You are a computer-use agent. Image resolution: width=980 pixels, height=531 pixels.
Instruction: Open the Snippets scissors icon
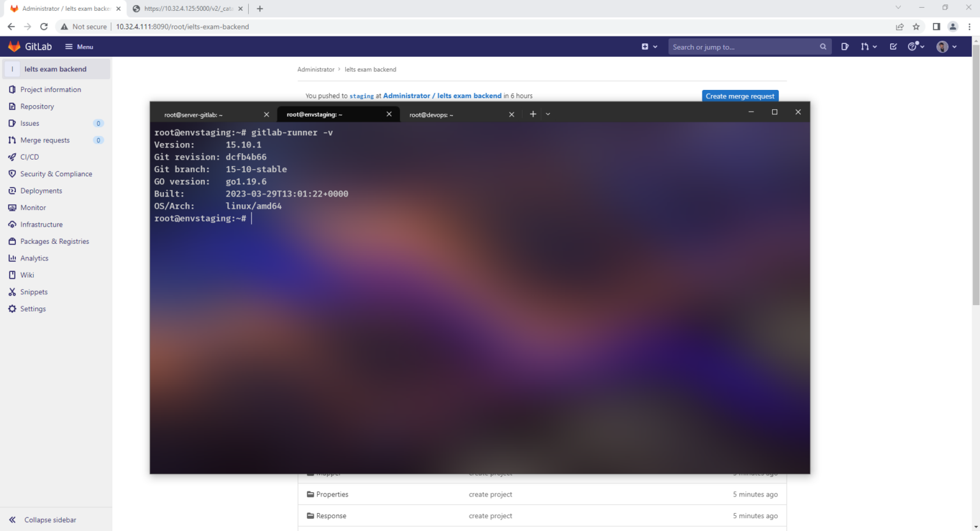12,292
